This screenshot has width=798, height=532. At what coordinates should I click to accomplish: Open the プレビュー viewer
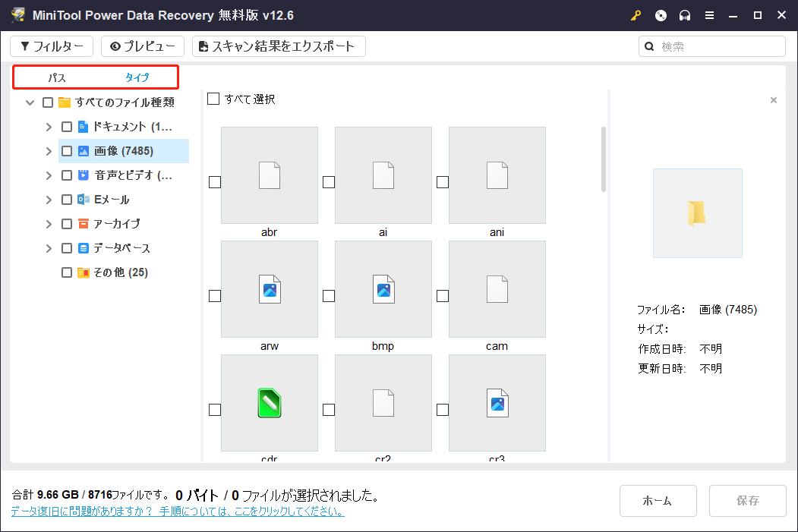[142, 46]
